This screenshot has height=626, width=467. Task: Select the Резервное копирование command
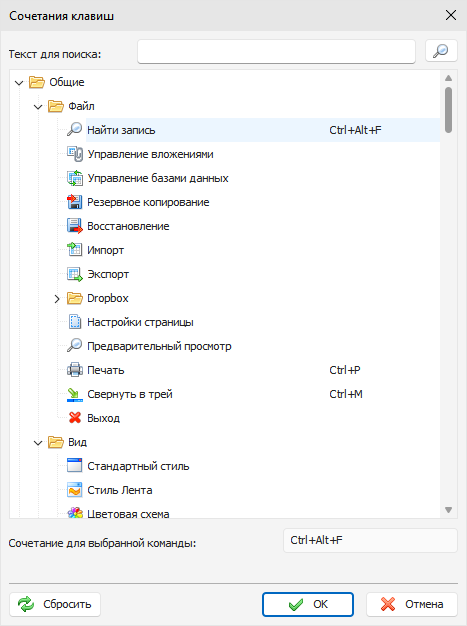[148, 202]
